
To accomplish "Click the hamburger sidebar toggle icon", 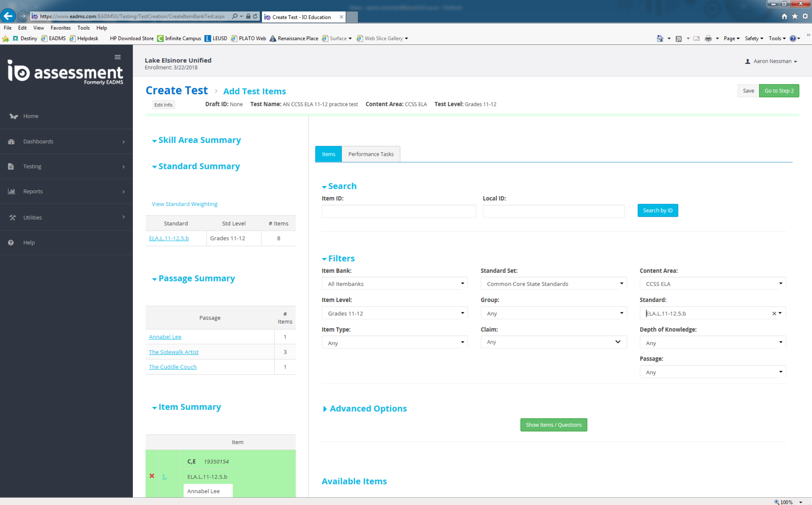I will pos(117,57).
